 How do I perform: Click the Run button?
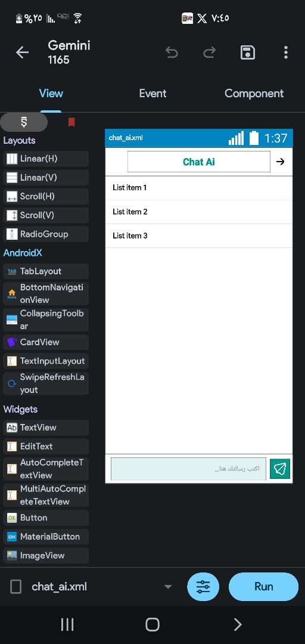(263, 587)
